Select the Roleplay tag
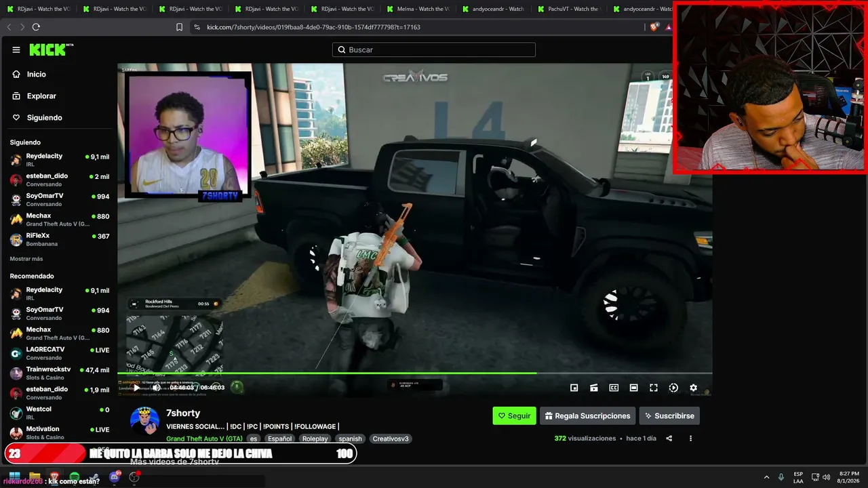 point(315,439)
